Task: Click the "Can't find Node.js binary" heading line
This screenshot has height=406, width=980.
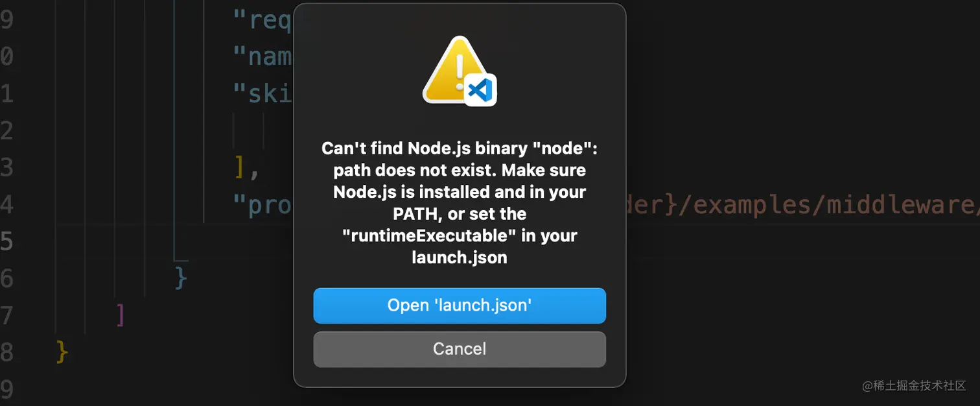Action: pyautogui.click(x=460, y=149)
